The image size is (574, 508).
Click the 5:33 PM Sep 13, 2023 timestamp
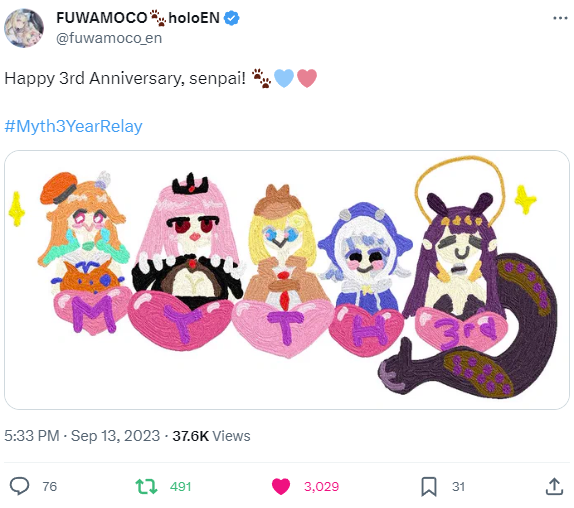[x=82, y=436]
